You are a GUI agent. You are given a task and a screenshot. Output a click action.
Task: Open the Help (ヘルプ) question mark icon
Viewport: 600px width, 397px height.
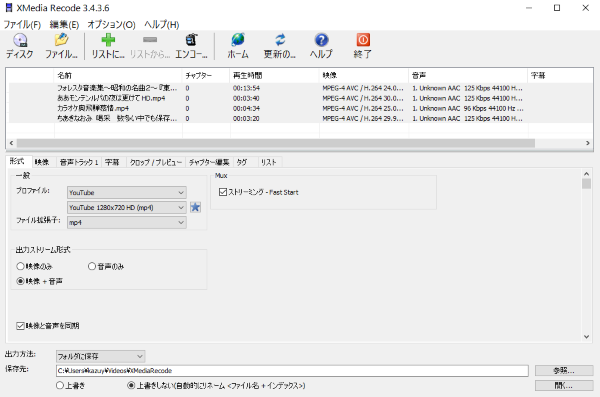point(321,46)
